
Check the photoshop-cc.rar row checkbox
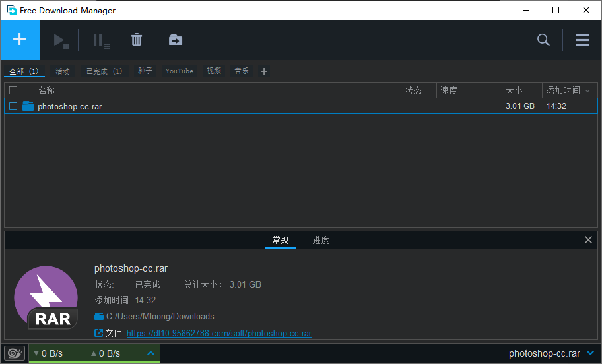tap(13, 106)
